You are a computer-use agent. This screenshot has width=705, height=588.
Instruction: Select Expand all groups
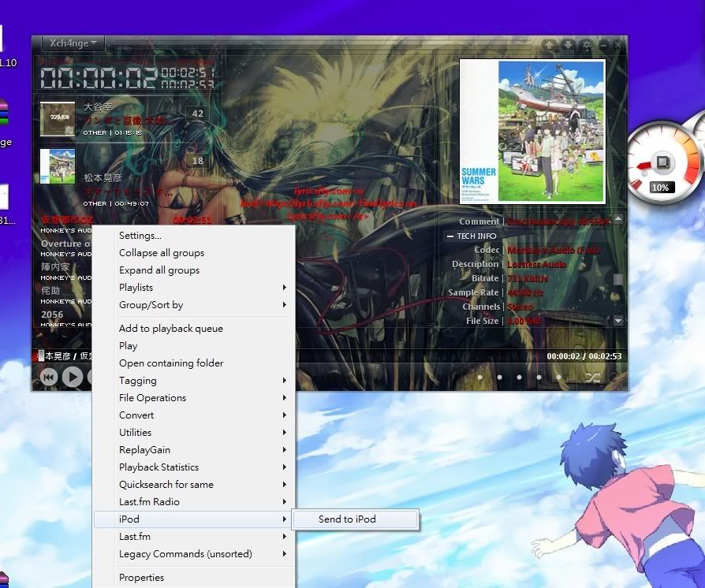194,270
